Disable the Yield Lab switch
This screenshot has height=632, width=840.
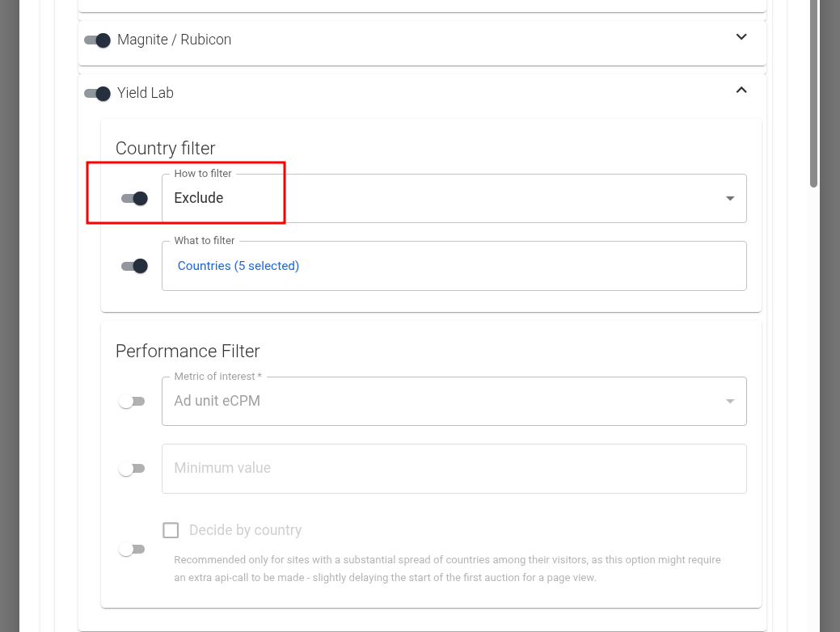pyautogui.click(x=97, y=94)
